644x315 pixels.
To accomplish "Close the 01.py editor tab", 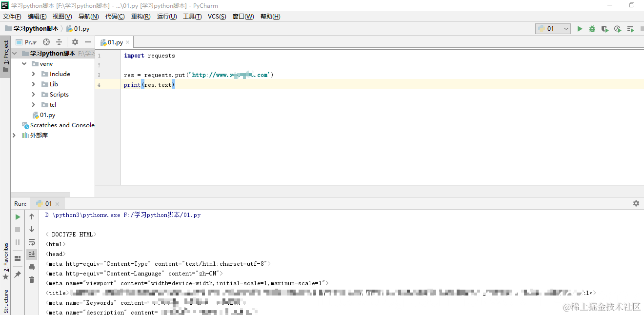I will (128, 42).
